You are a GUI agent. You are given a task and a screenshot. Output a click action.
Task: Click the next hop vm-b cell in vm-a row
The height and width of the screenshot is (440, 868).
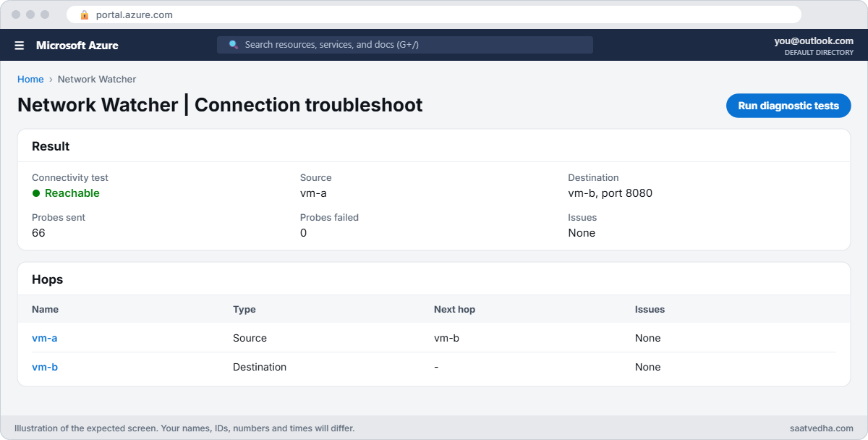click(x=447, y=338)
